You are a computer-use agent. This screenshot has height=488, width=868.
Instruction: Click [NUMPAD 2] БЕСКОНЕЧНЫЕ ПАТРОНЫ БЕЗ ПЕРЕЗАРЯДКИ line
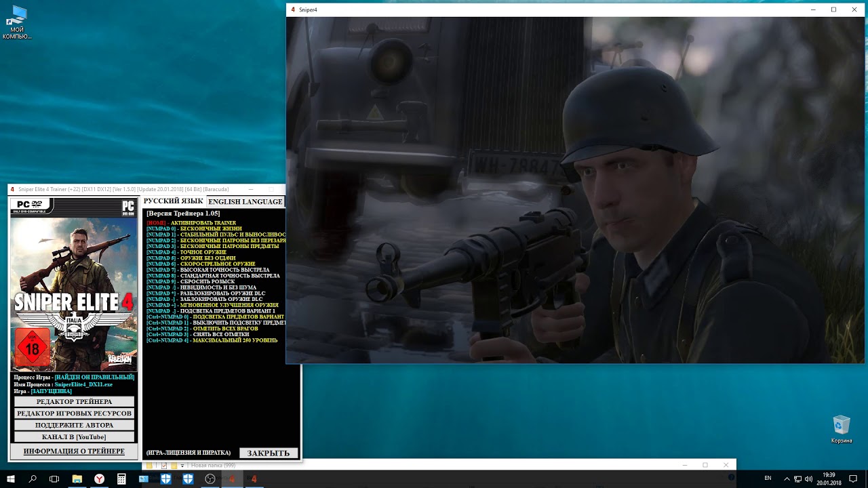click(x=216, y=241)
